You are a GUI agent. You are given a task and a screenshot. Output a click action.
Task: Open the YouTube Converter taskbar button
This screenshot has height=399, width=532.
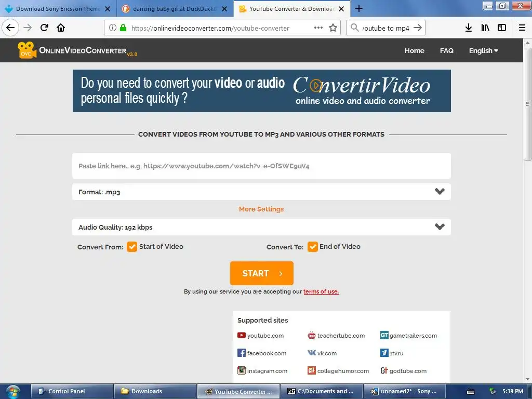pyautogui.click(x=238, y=391)
